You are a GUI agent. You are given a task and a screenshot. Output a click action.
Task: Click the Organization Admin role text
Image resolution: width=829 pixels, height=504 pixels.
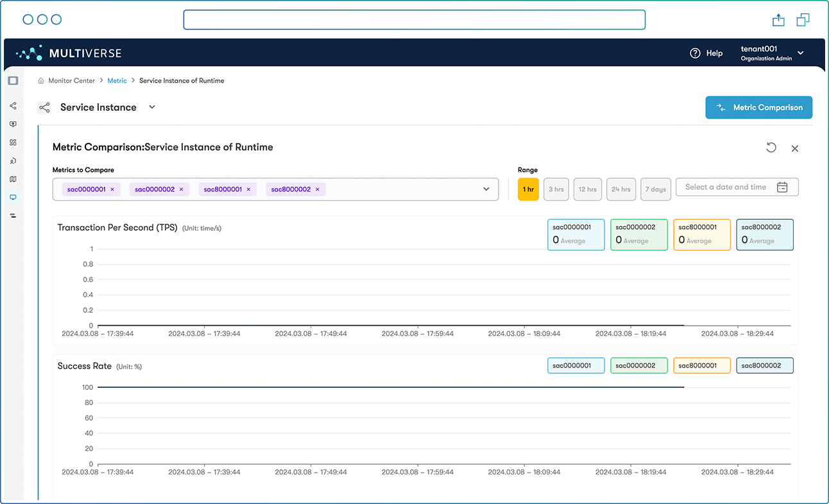[x=766, y=58]
